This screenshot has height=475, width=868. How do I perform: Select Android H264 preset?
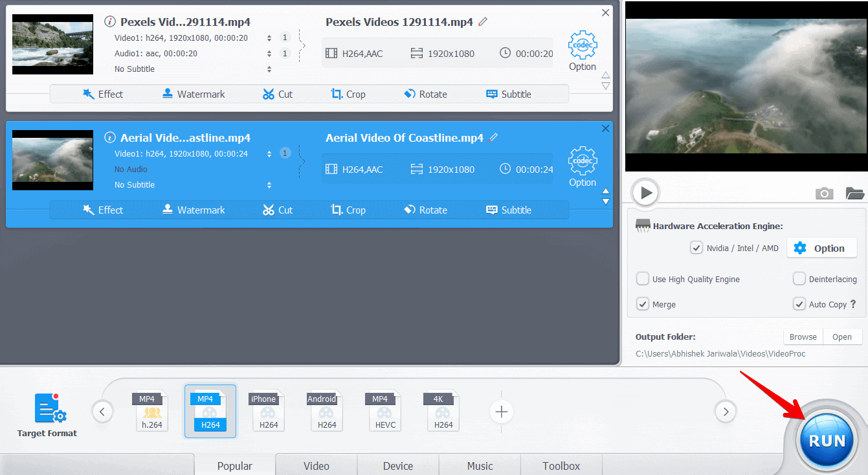326,411
